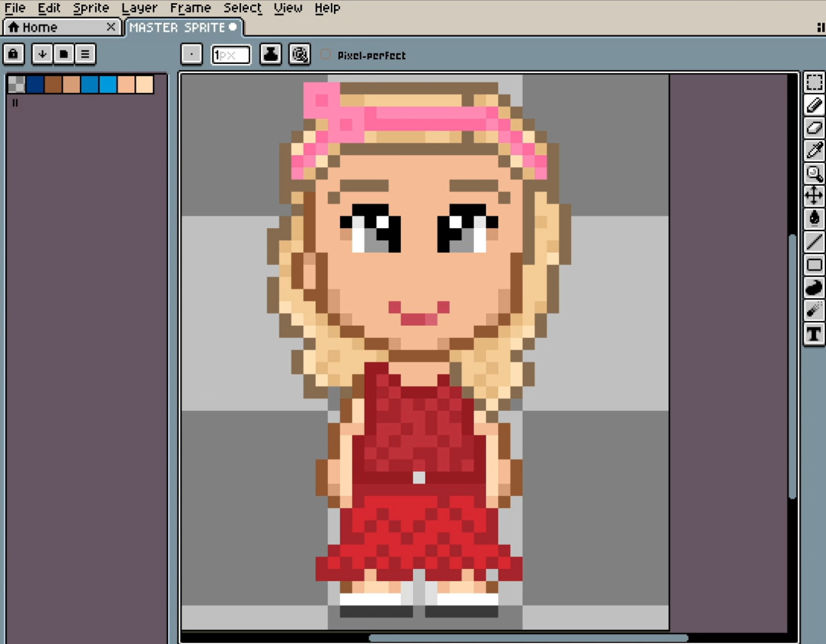Close the Home tab
This screenshot has height=644, width=826.
[x=111, y=26]
